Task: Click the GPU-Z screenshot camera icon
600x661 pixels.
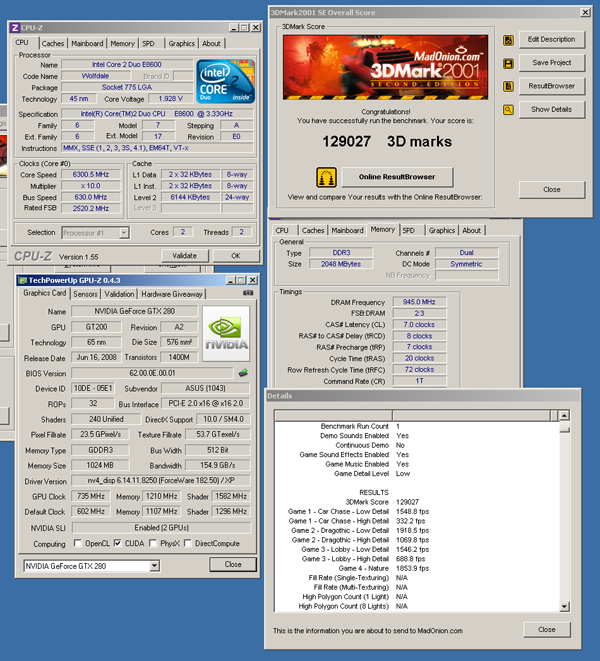Action: coord(248,293)
